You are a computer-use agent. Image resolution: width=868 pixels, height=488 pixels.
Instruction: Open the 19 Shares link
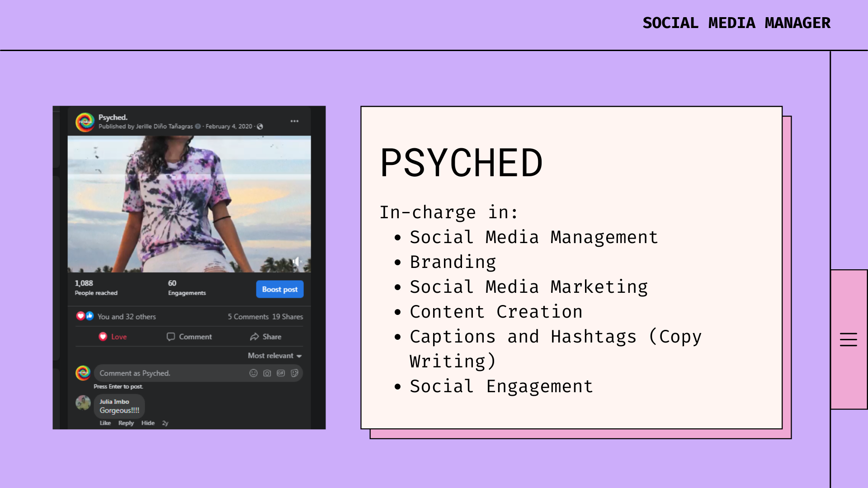(x=288, y=317)
